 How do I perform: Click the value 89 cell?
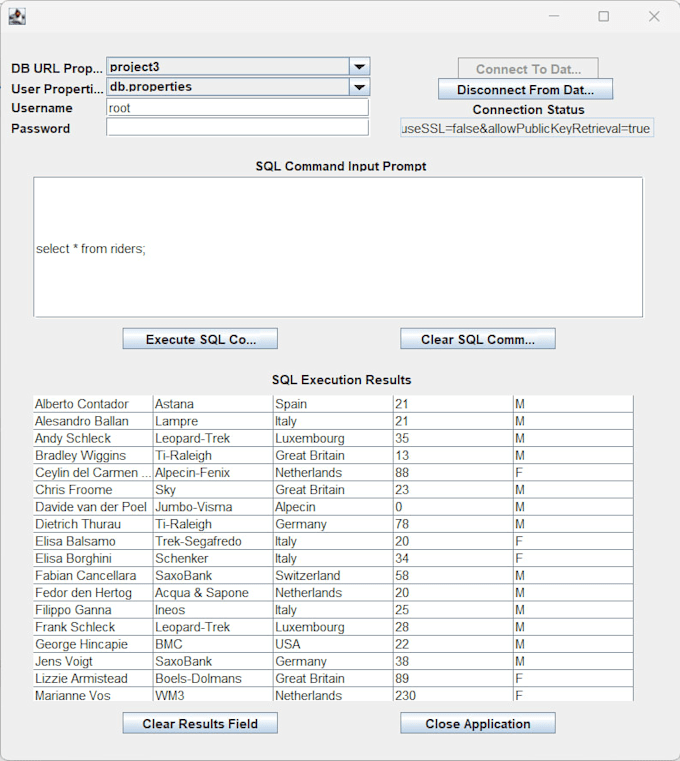click(453, 678)
